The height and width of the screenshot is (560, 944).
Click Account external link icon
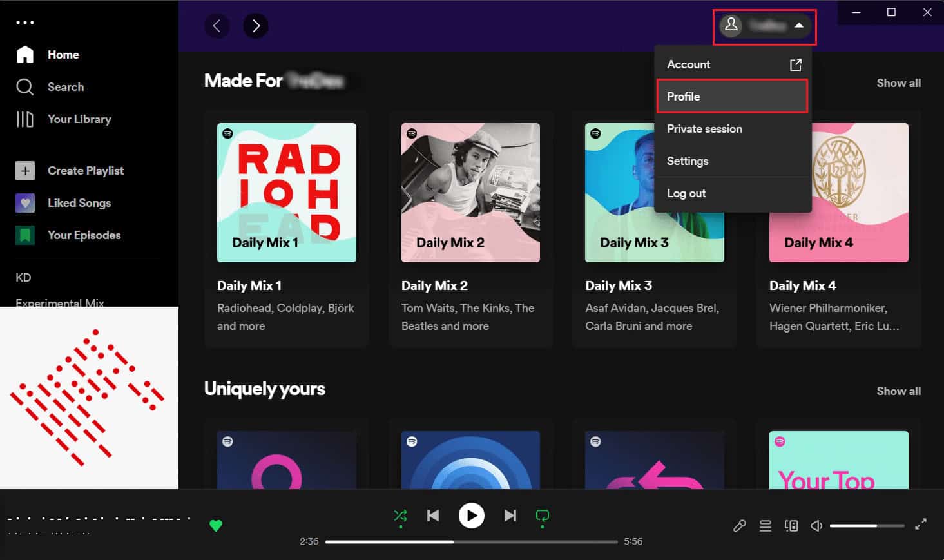point(796,64)
